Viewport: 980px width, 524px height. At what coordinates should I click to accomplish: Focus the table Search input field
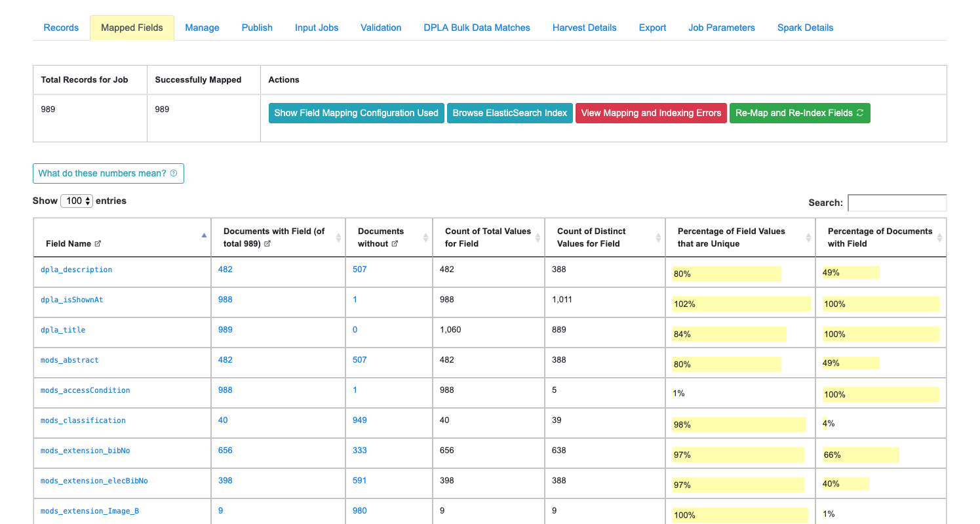click(897, 203)
